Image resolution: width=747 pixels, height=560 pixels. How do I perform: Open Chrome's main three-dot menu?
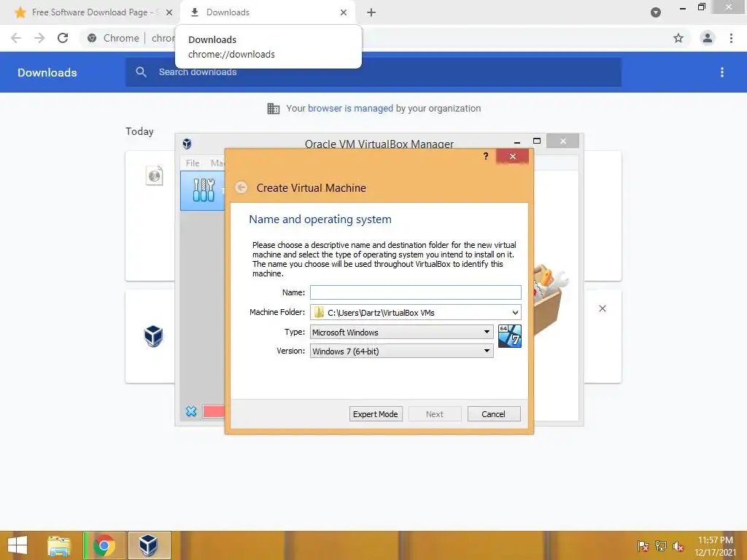pos(731,38)
